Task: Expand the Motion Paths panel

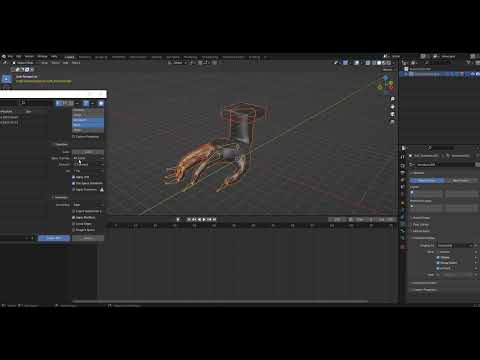Action: click(x=420, y=231)
